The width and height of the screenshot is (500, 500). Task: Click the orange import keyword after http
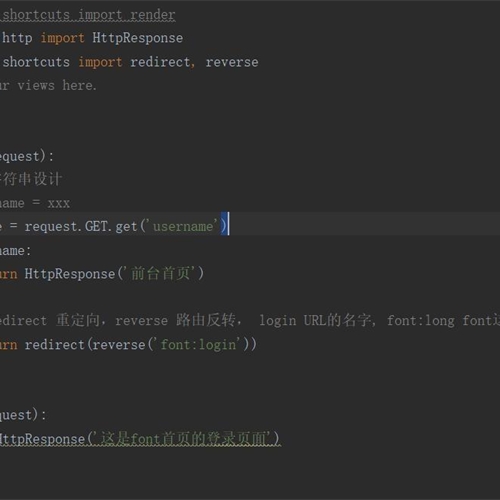coord(63,38)
